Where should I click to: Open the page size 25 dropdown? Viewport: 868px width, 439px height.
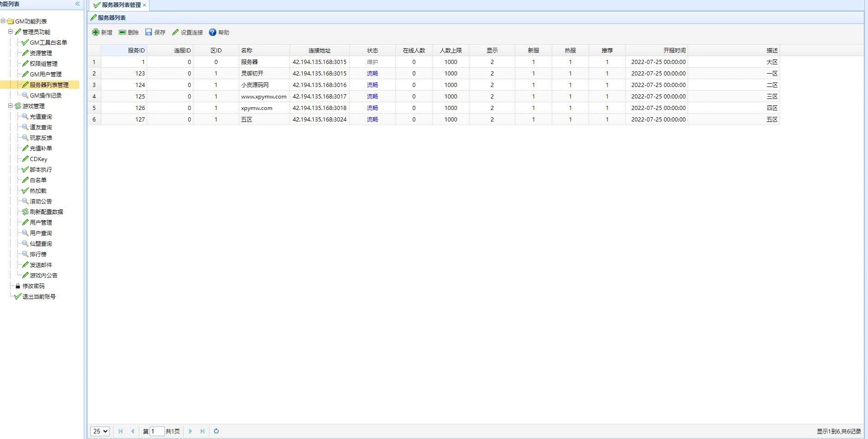[100, 431]
